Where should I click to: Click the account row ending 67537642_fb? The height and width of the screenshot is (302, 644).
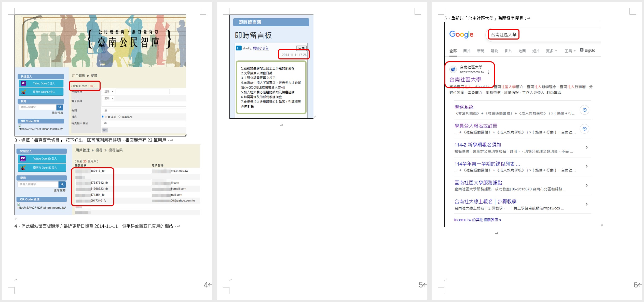92,183
